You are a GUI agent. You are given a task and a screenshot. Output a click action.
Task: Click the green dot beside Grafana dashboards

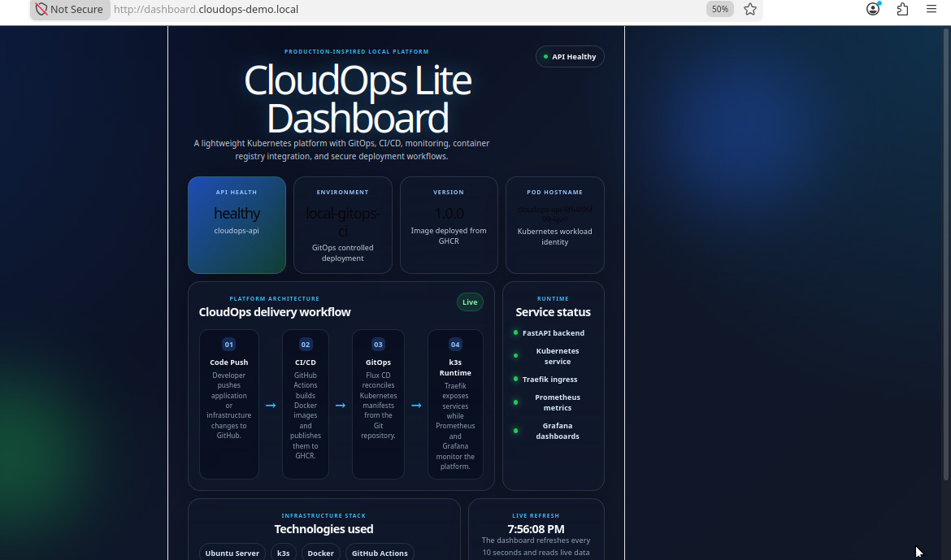coord(515,431)
